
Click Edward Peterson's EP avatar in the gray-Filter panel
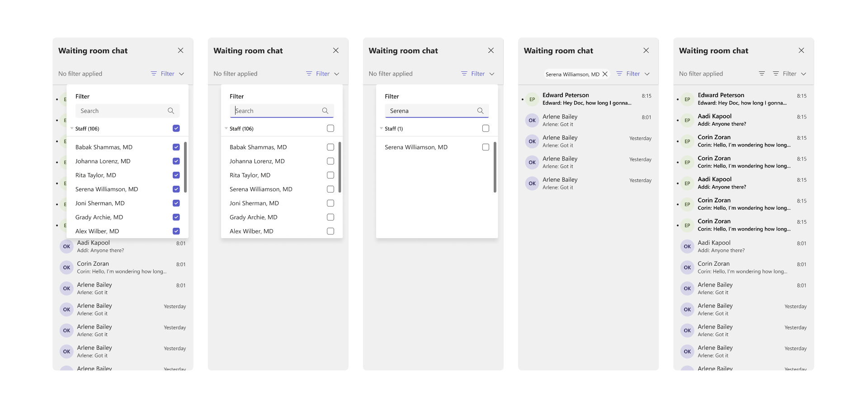click(687, 99)
